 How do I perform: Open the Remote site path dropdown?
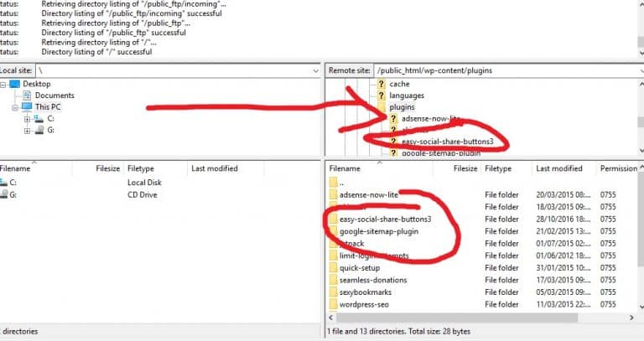(x=639, y=70)
